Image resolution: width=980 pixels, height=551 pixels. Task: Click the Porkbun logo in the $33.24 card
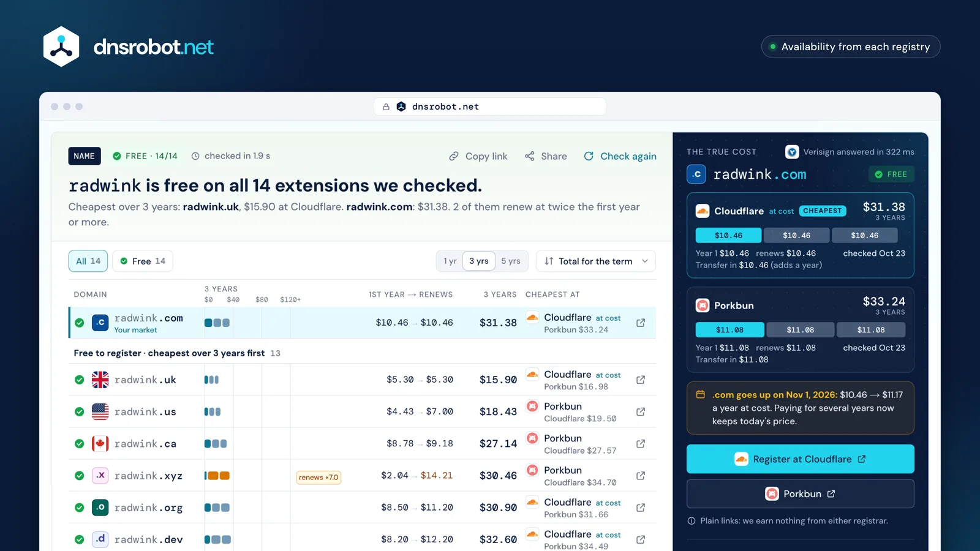pos(703,305)
